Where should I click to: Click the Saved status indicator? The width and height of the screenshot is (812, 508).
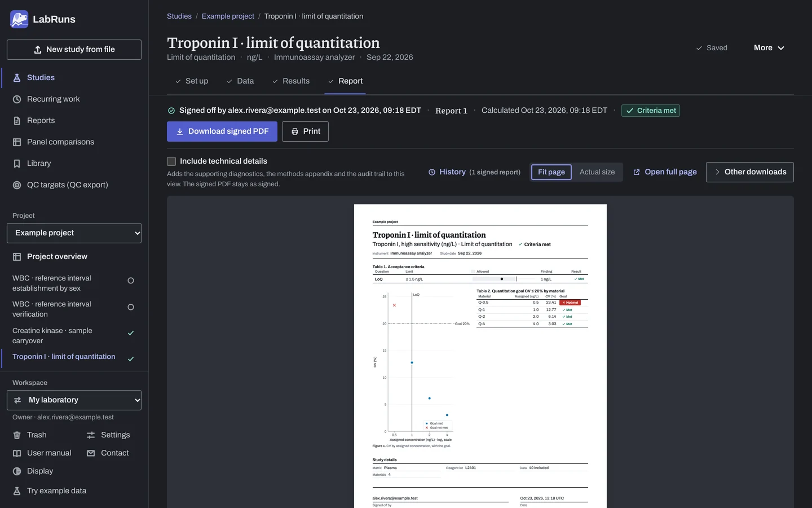[x=712, y=48]
